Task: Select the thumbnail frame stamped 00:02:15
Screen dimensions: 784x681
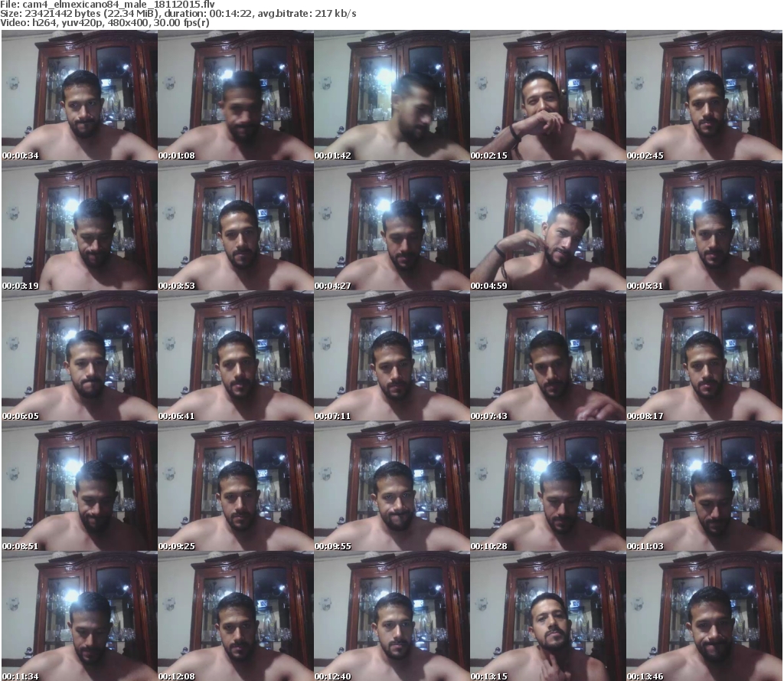Action: pyautogui.click(x=547, y=95)
